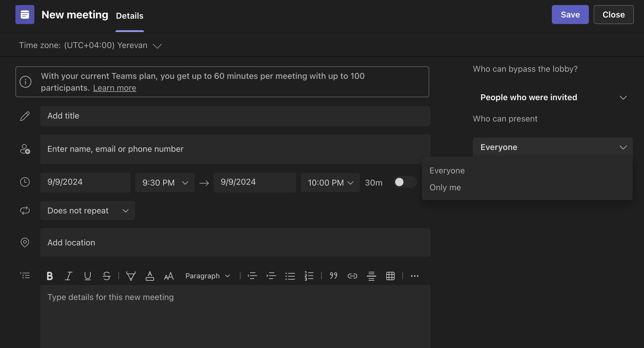The height and width of the screenshot is (348, 644).
Task: Insert a table into the description
Action: [x=390, y=276]
